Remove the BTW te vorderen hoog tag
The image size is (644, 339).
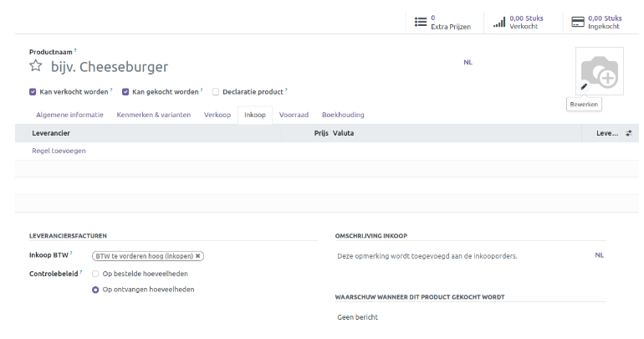click(x=198, y=256)
